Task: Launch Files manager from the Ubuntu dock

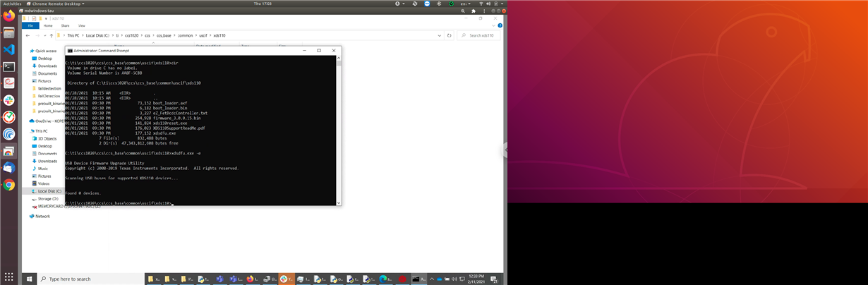Action: 8,32
